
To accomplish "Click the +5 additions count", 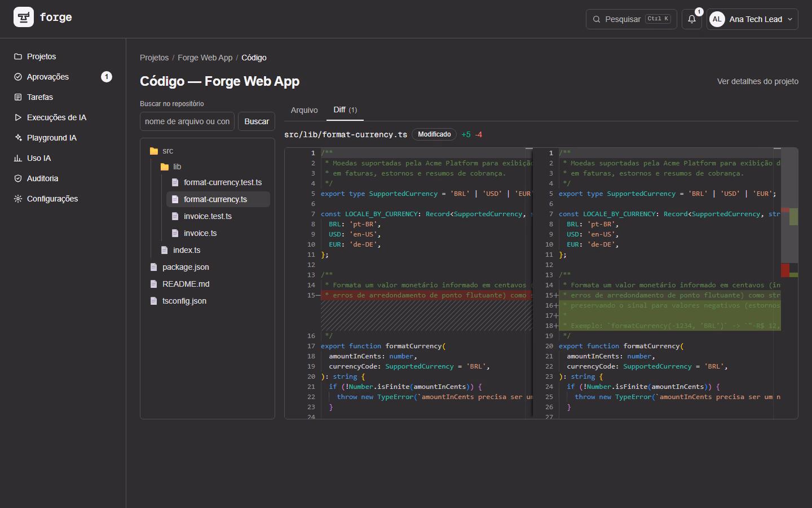I will click(x=466, y=134).
